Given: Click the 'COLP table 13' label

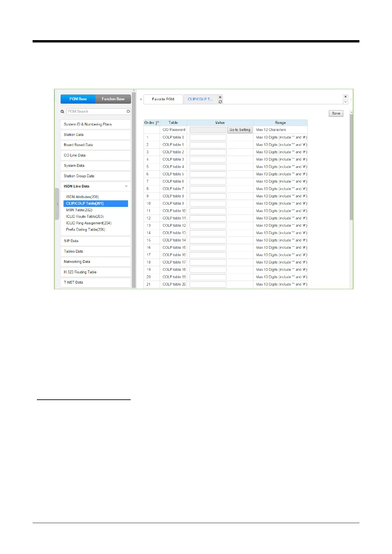Looking at the screenshot, I should [174, 233].
